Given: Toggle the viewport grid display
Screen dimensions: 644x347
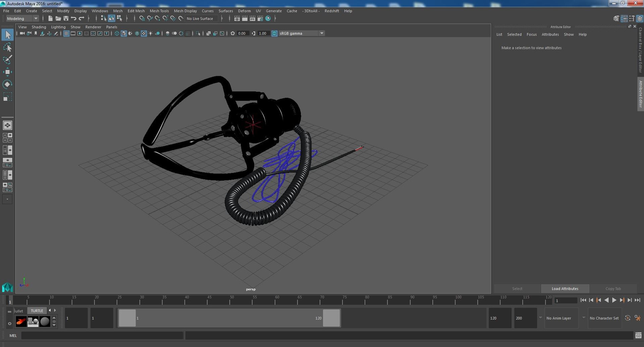Looking at the screenshot, I should pos(66,34).
